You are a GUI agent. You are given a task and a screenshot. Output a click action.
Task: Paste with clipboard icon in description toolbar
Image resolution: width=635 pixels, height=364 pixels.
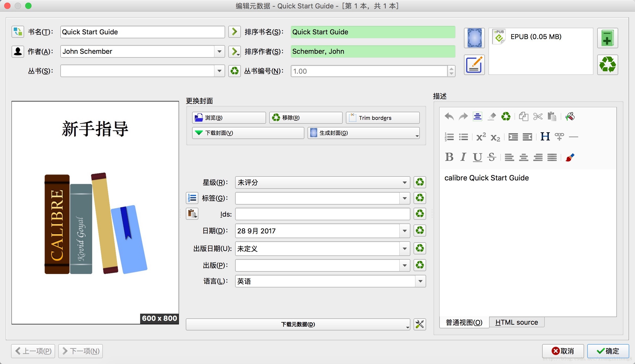point(552,116)
